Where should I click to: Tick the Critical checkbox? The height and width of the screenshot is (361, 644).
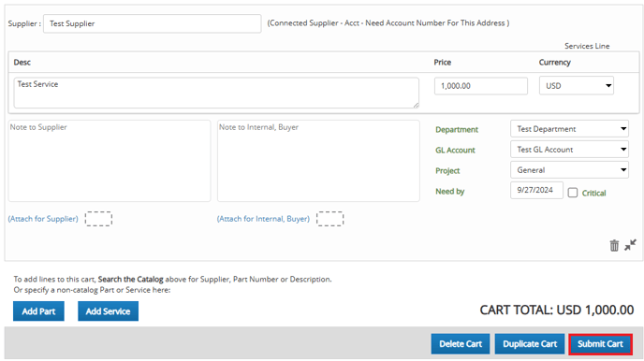[573, 193]
